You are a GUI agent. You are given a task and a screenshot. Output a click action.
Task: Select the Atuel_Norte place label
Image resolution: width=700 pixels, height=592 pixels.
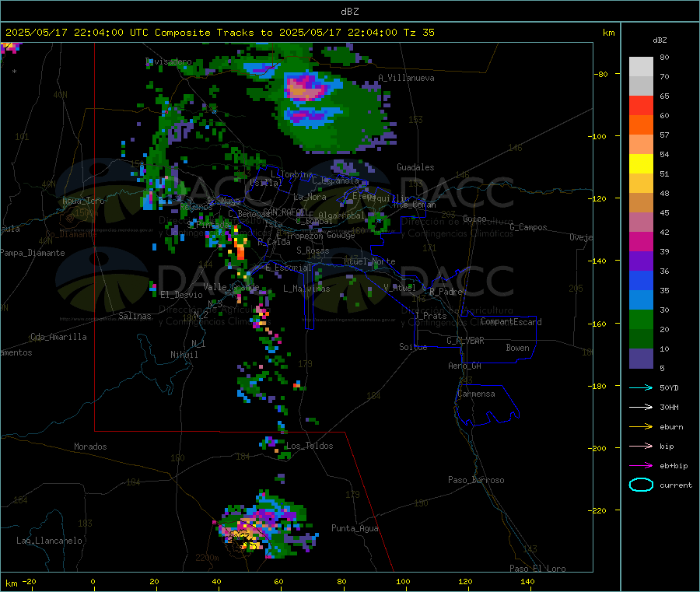point(369,261)
